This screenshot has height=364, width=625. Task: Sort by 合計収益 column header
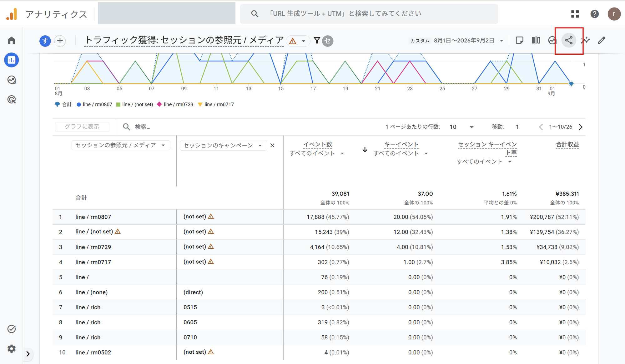(567, 144)
